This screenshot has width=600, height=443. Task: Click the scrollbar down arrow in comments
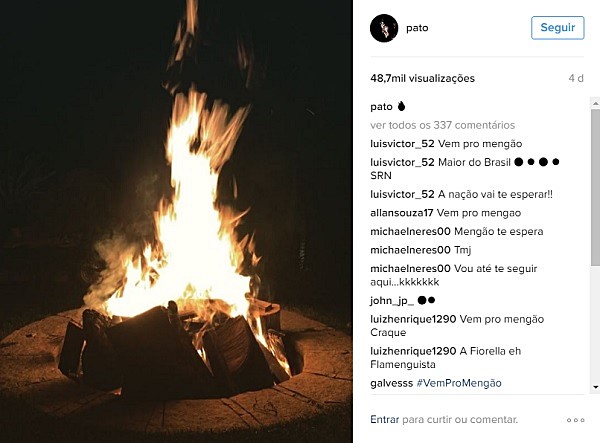(x=595, y=387)
